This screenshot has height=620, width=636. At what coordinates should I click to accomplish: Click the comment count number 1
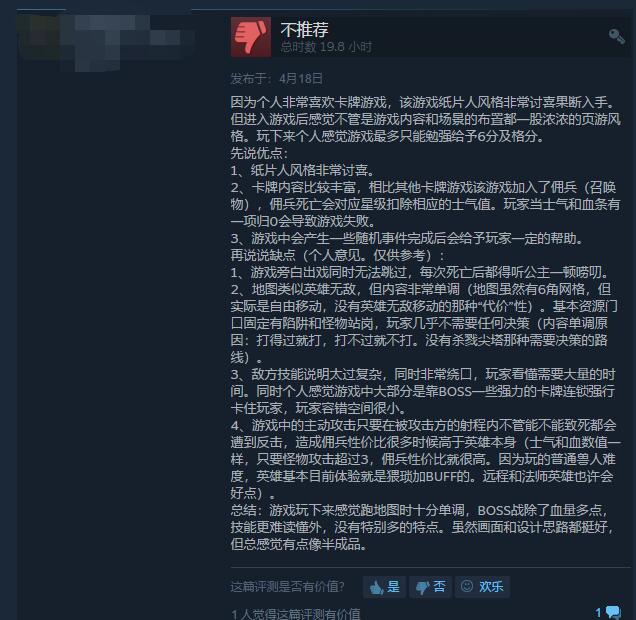[x=599, y=612]
